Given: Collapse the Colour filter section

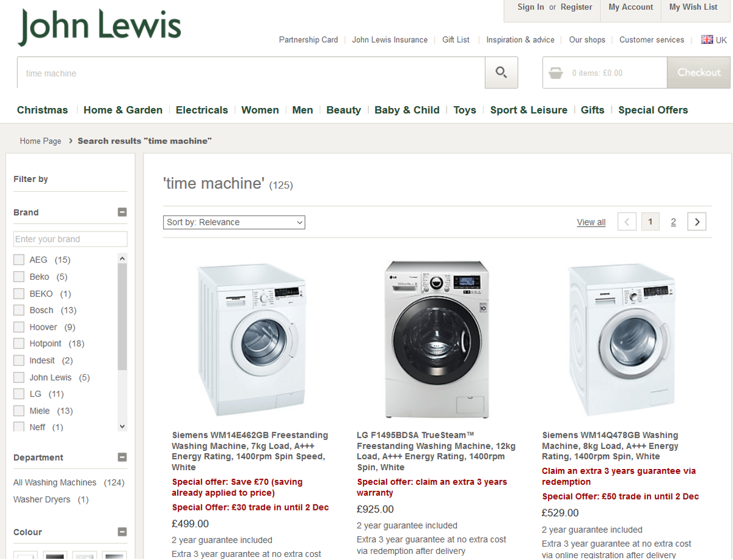Looking at the screenshot, I should [122, 532].
